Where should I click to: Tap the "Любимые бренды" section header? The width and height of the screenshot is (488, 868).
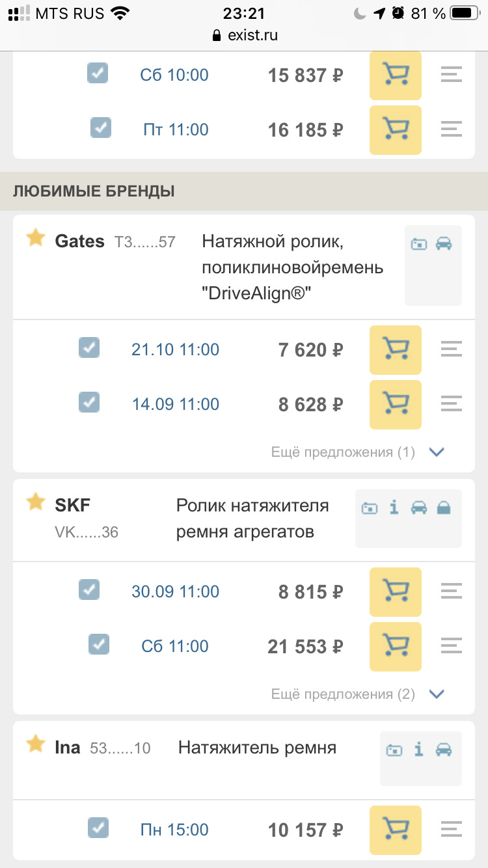click(94, 191)
